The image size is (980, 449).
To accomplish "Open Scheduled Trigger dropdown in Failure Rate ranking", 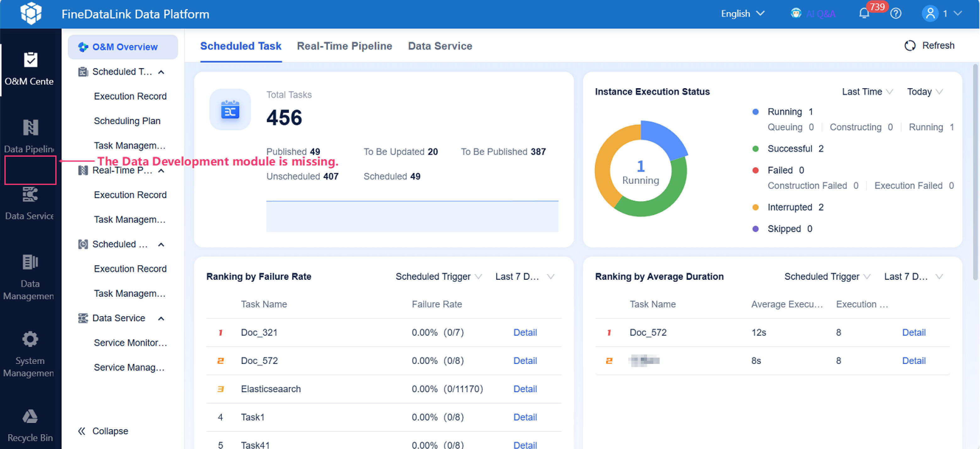I will pyautogui.click(x=439, y=276).
